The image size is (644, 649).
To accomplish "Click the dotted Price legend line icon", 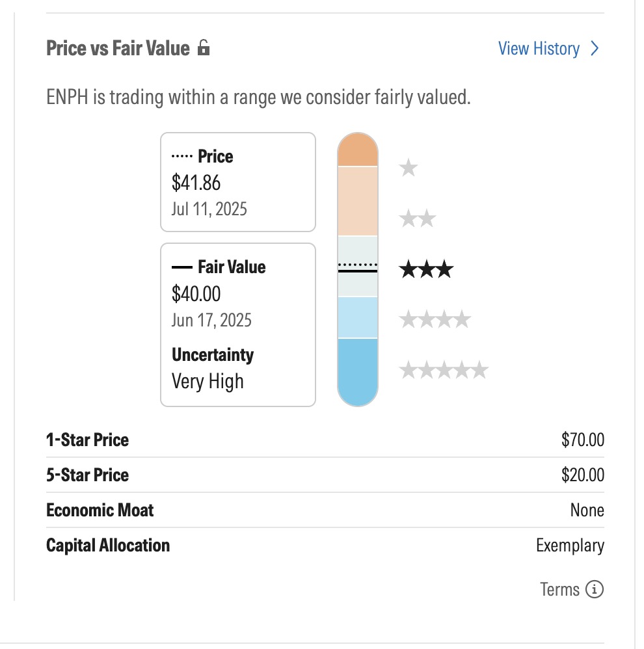I will coord(181,157).
